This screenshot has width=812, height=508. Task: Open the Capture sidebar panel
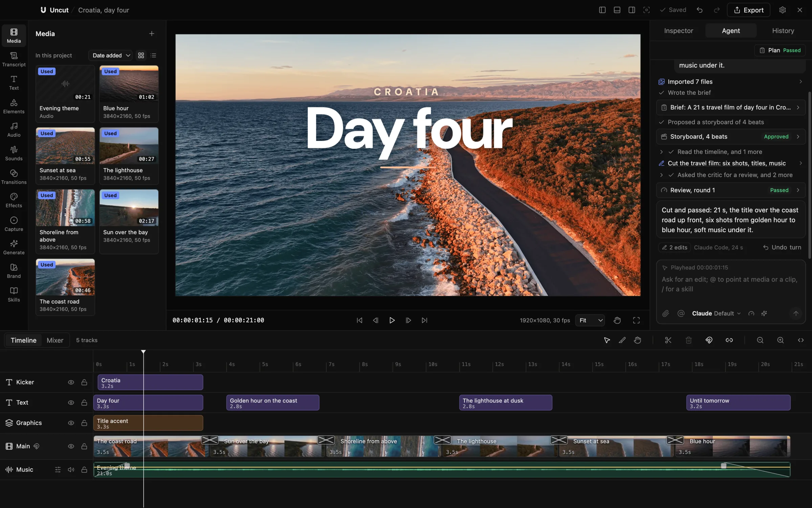pos(14,224)
